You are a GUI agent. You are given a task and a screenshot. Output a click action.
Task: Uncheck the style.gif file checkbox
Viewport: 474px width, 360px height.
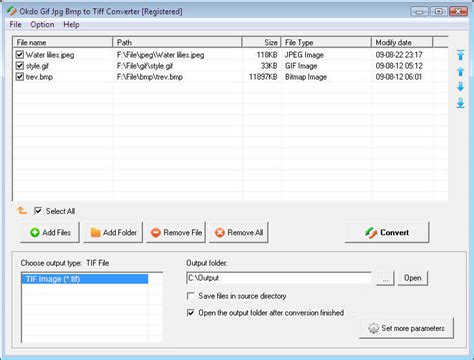(20, 66)
